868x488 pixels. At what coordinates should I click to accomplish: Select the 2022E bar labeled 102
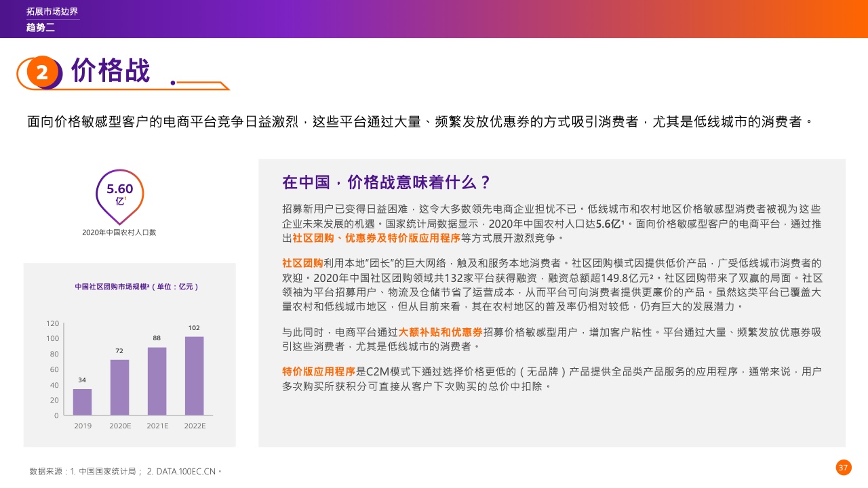(x=194, y=375)
